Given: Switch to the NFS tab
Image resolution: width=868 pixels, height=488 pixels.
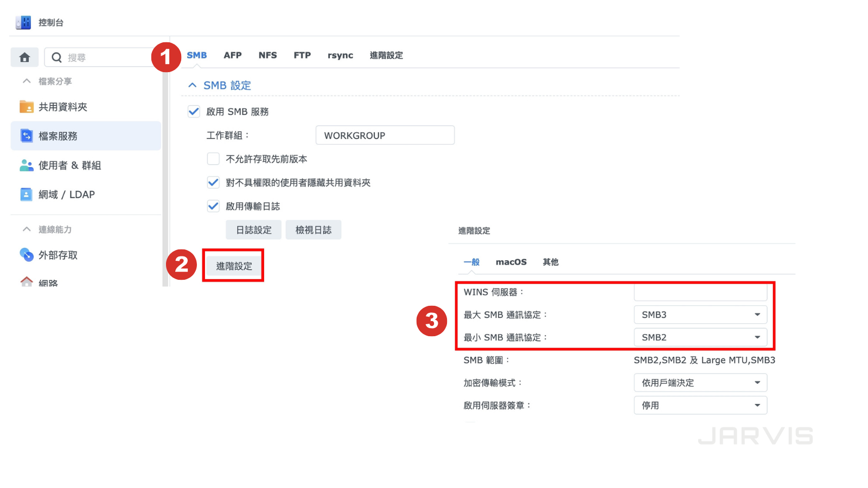Looking at the screenshot, I should click(267, 55).
